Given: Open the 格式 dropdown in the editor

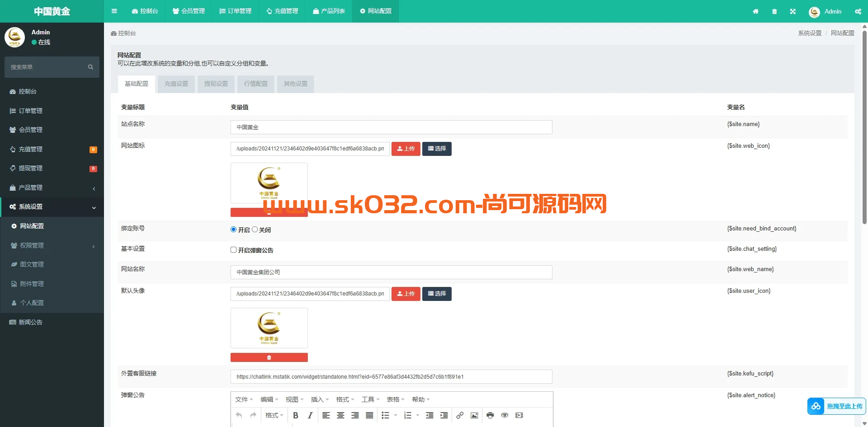Looking at the screenshot, I should tap(274, 415).
